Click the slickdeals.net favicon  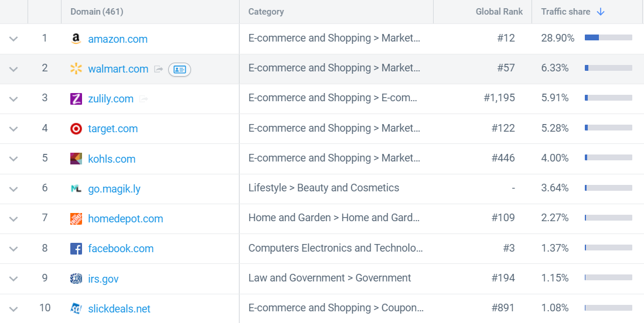76,308
